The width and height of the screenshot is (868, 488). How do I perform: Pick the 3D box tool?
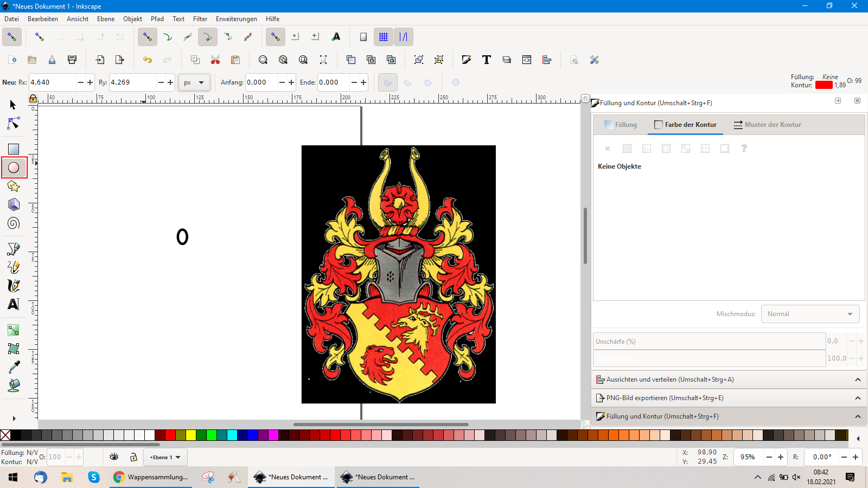click(14, 205)
